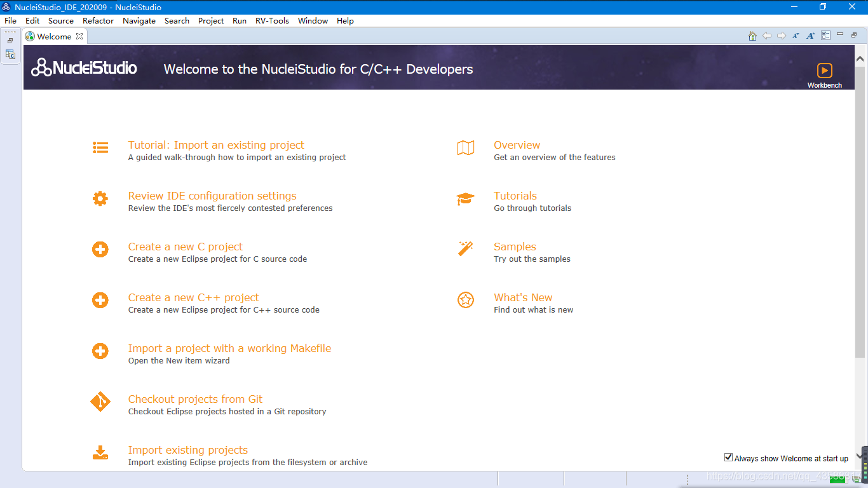Open the Help menu
This screenshot has width=868, height=488.
345,20
